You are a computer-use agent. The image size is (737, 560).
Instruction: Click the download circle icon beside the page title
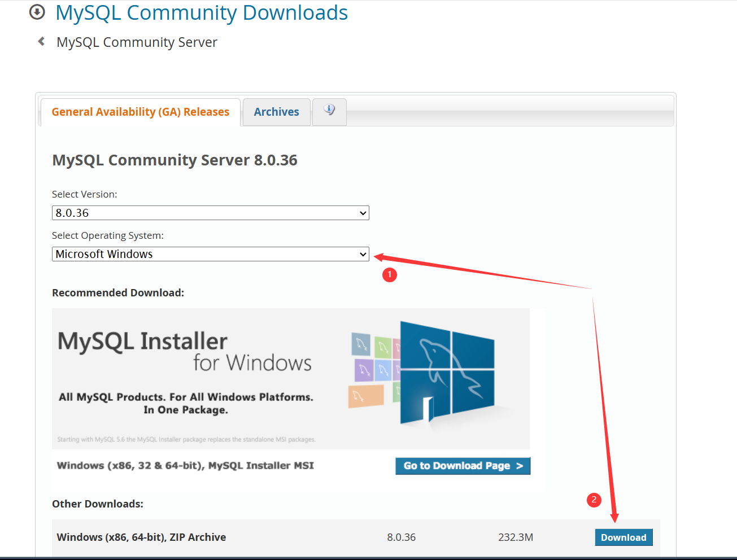pos(37,12)
